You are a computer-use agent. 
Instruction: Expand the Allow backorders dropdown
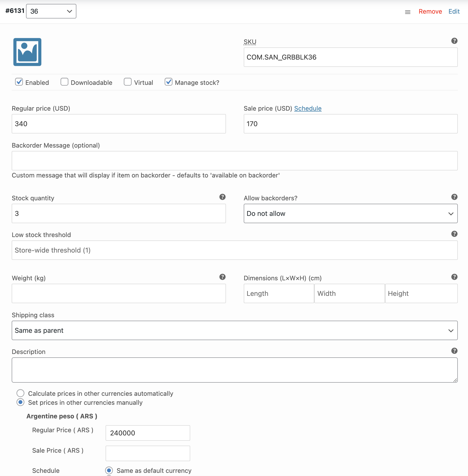pos(350,213)
